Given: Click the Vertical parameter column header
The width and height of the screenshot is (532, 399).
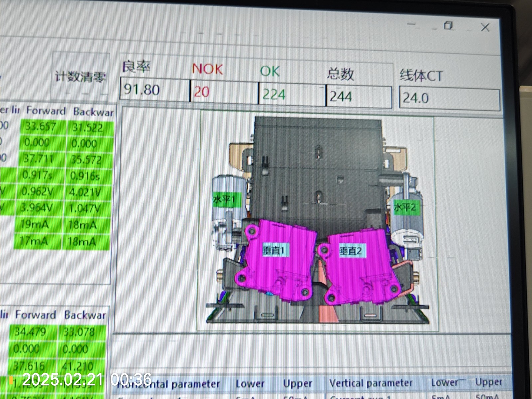Looking at the screenshot, I should point(371,383).
